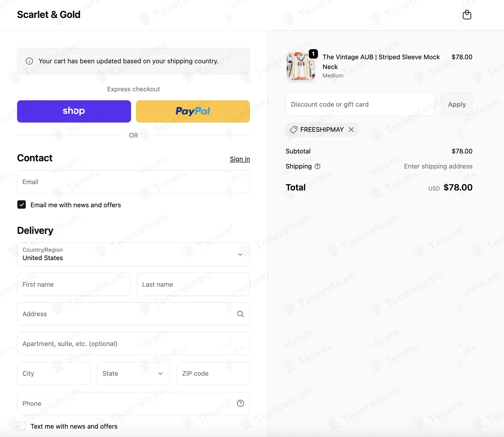Click the FREESHIPMAY discount tag icon
504x437 pixels.
pyautogui.click(x=294, y=129)
